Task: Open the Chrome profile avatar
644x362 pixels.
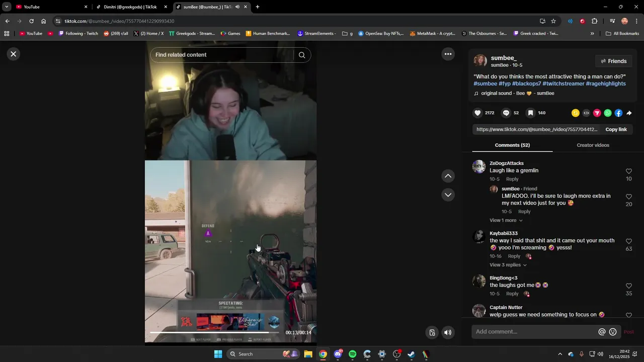Action: [624, 21]
